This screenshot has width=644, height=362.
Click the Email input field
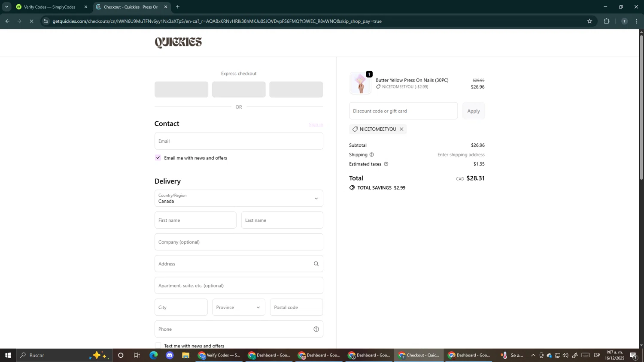(x=239, y=141)
